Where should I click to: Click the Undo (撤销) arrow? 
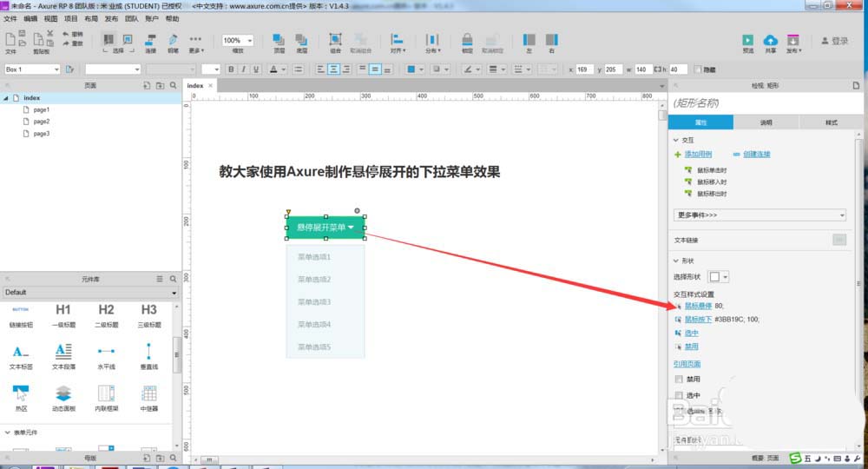tap(67, 35)
